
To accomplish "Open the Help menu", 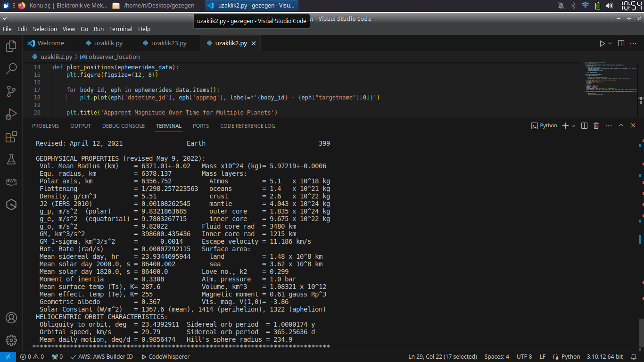I will tap(144, 29).
